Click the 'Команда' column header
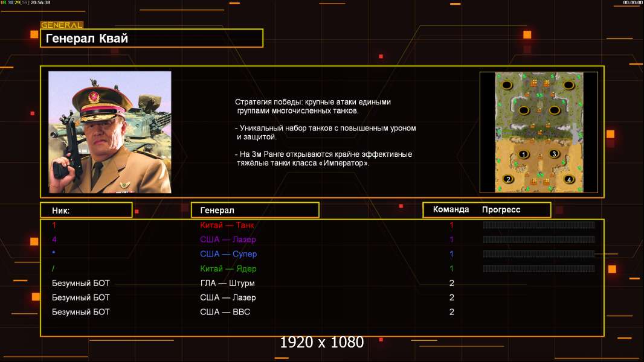644x362 pixels. 451,210
